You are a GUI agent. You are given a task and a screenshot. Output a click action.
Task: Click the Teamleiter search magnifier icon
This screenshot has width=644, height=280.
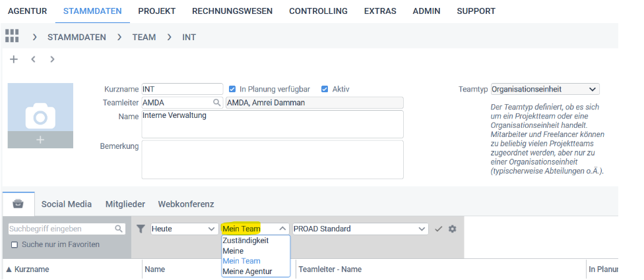[216, 103]
